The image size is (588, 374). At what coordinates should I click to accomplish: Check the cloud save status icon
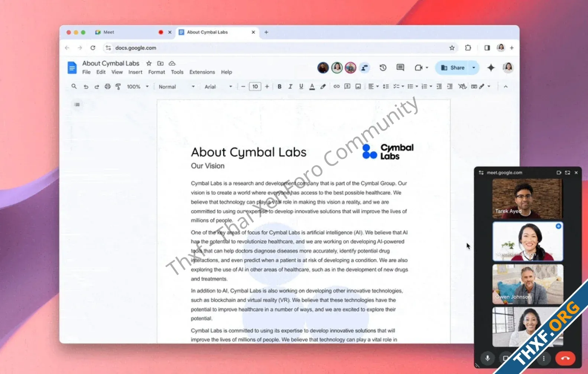pyautogui.click(x=172, y=63)
